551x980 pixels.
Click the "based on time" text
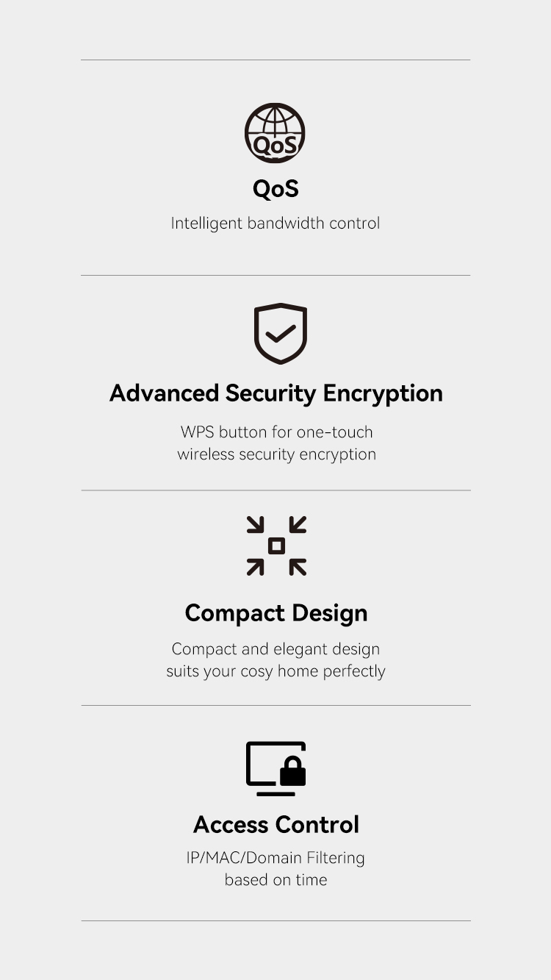275,880
